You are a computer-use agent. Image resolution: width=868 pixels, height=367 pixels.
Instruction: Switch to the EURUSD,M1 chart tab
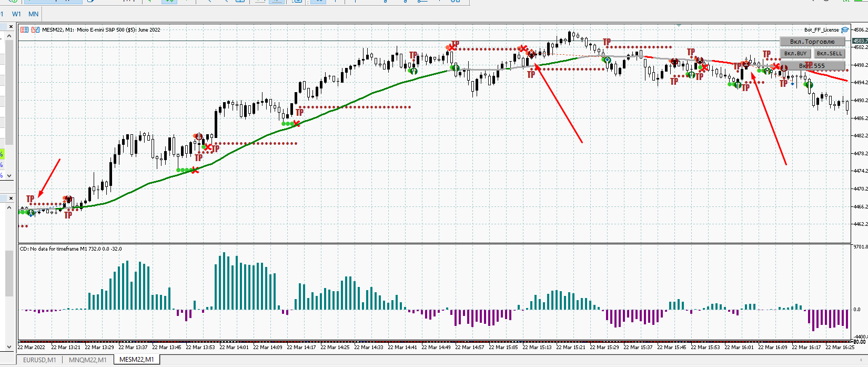coord(39,360)
